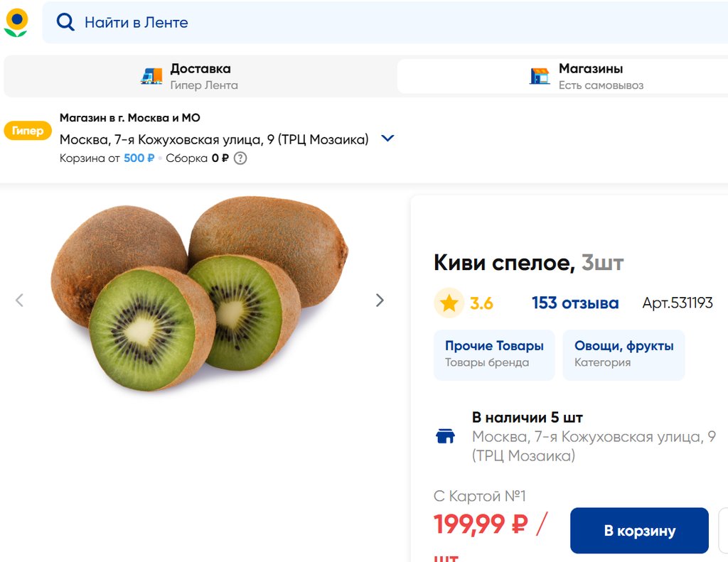Click the yellow star rating icon
This screenshot has width=728, height=562.
(449, 303)
